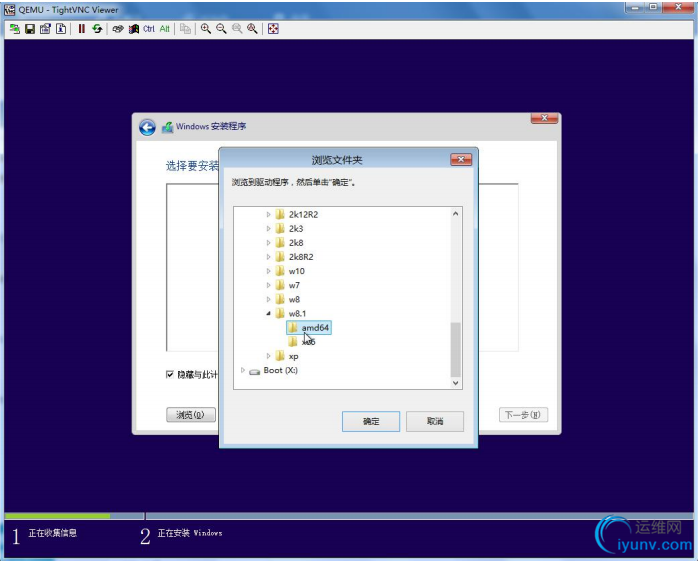Click 确定 to confirm the folder
698x561 pixels.
click(x=371, y=421)
